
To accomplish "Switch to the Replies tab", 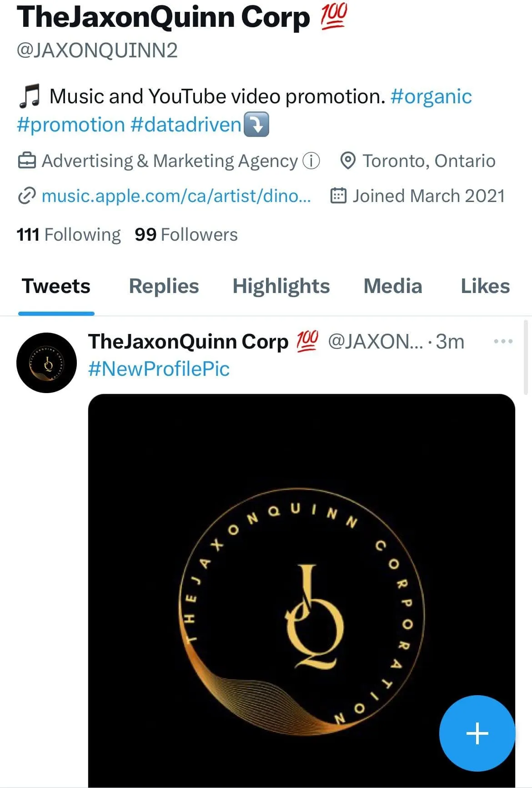I will pyautogui.click(x=164, y=286).
